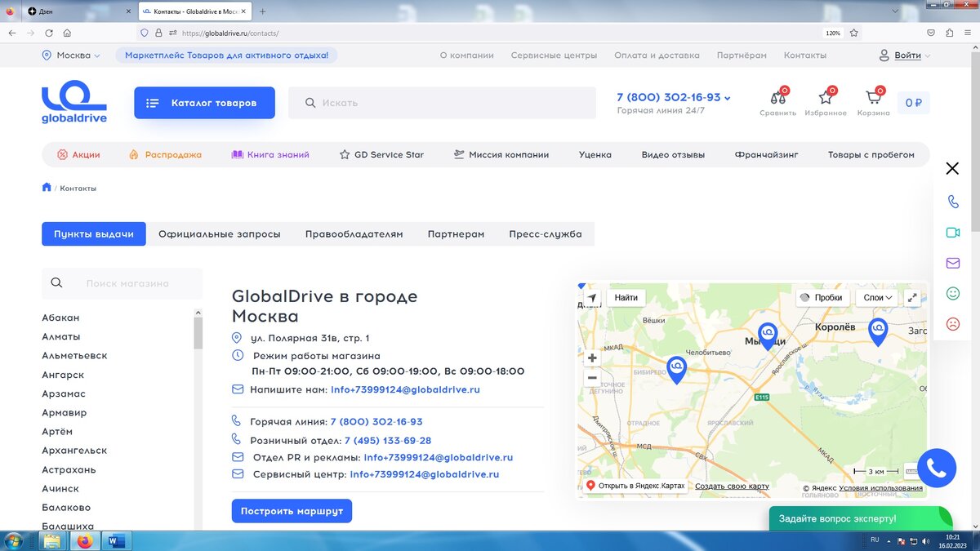Screen dimensions: 980x551
Task: Toggle the Пробки traffic layer on map
Action: coord(823,297)
